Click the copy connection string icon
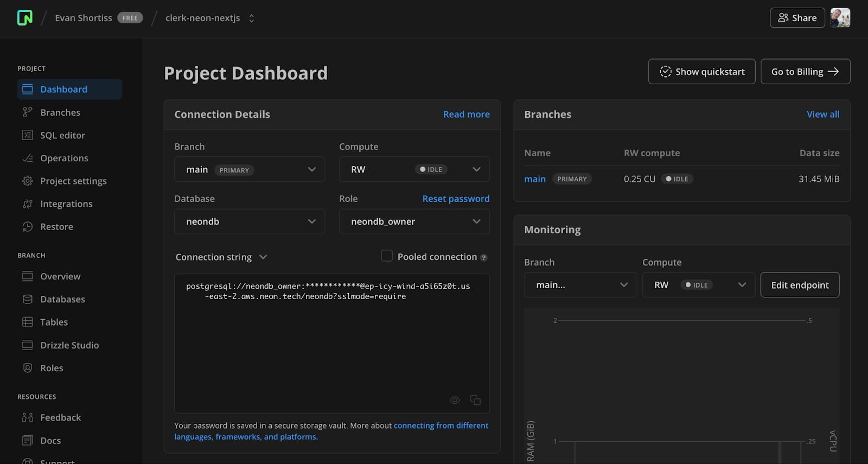868x464 pixels. [x=475, y=400]
